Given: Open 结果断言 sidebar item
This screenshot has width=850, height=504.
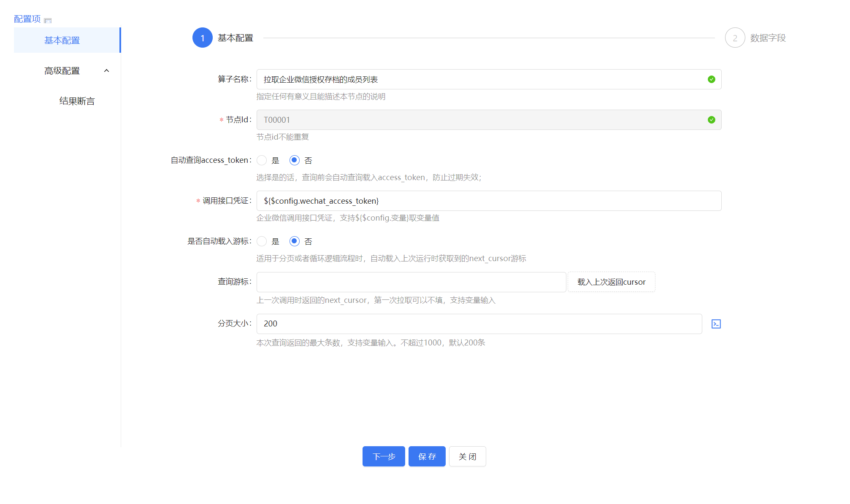Looking at the screenshot, I should tap(77, 101).
